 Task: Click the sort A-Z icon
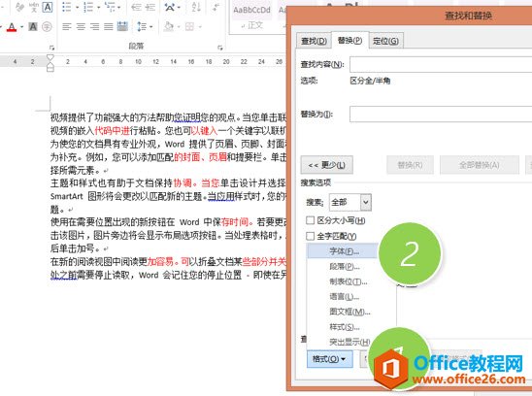(196, 7)
